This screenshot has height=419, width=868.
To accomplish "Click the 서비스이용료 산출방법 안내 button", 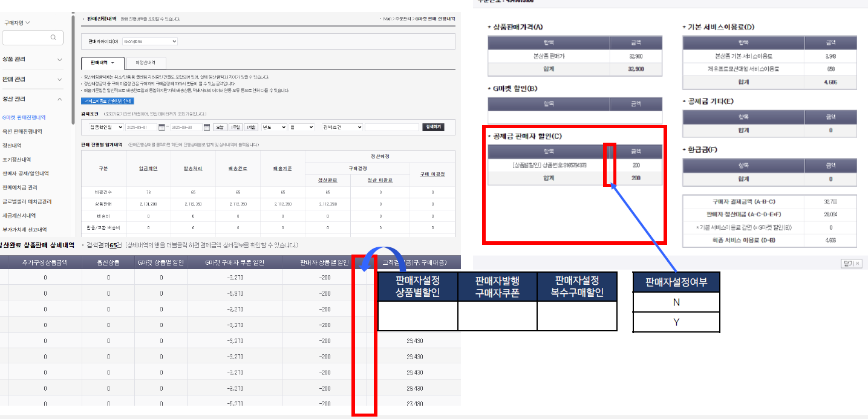I will (x=107, y=101).
